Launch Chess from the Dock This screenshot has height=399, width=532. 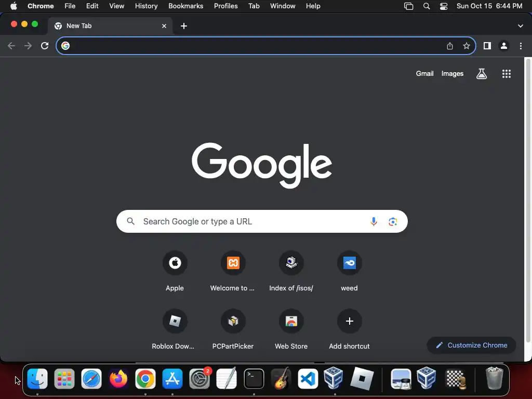(455, 379)
